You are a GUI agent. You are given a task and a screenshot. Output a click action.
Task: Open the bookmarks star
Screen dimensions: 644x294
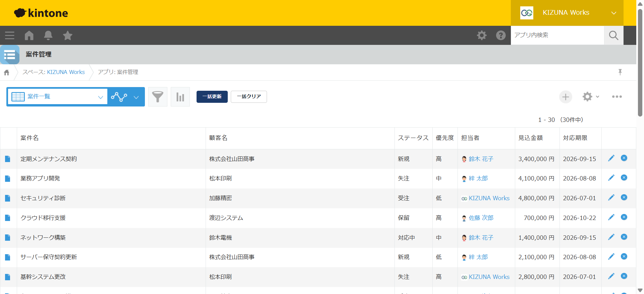(x=68, y=35)
